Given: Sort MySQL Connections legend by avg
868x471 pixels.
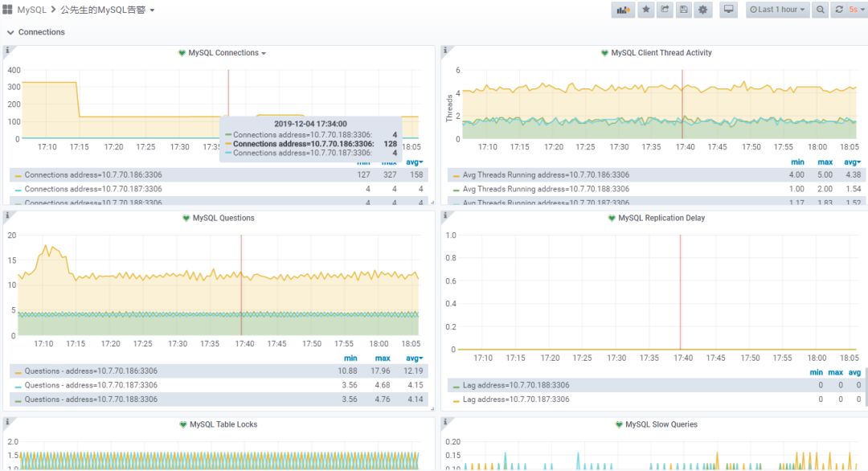Looking at the screenshot, I should (414, 162).
